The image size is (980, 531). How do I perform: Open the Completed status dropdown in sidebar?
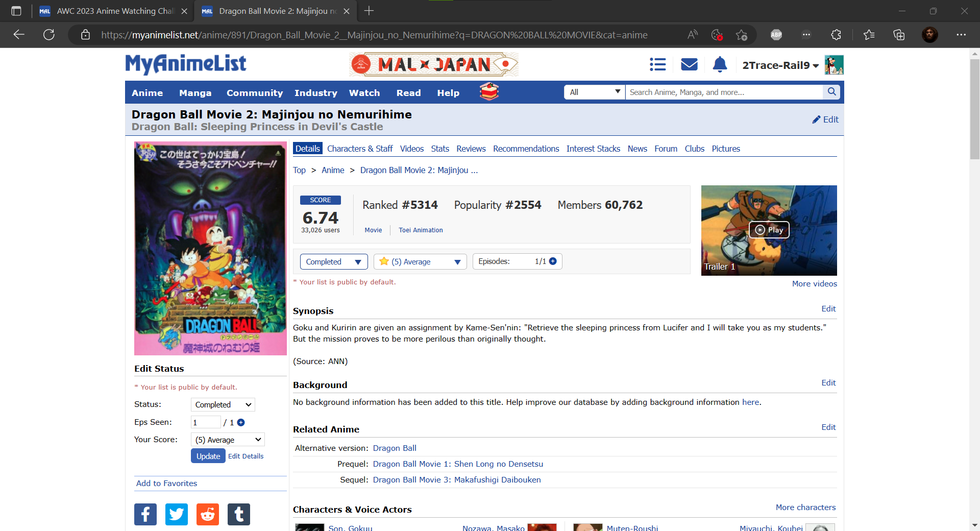tap(223, 404)
